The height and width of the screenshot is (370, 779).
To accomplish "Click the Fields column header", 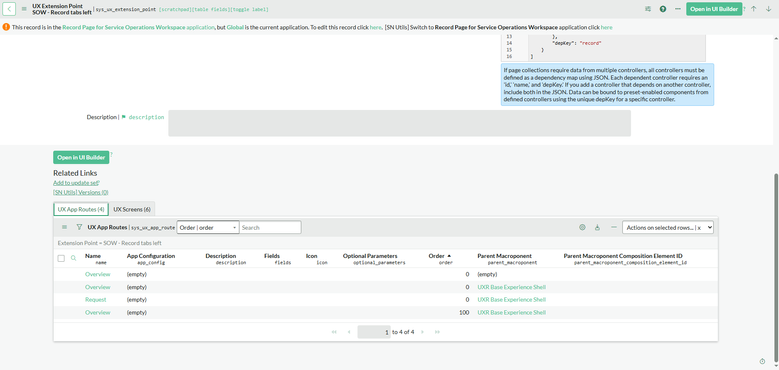I will (272, 256).
